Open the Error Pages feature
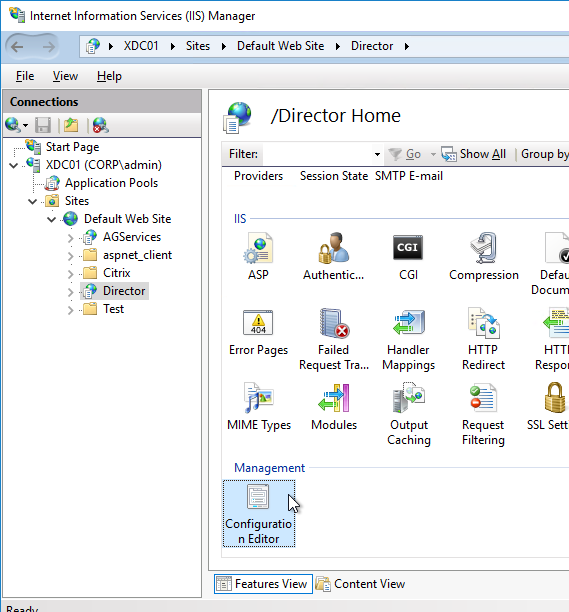The image size is (569, 612). 258,332
